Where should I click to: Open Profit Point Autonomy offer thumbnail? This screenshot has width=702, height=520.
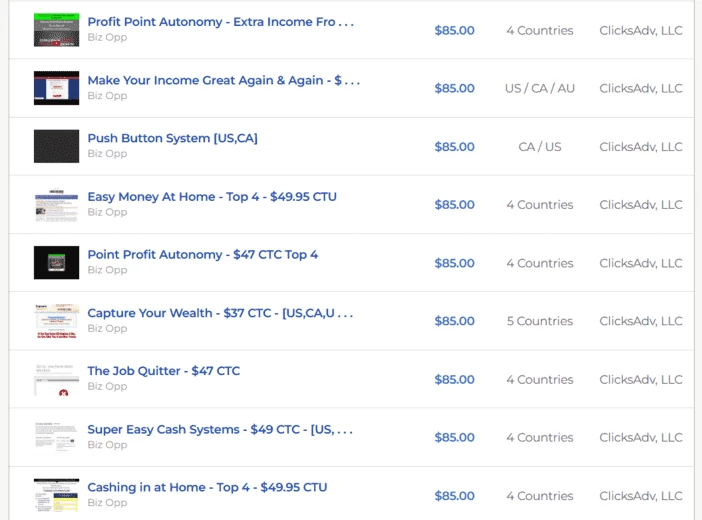tap(56, 30)
